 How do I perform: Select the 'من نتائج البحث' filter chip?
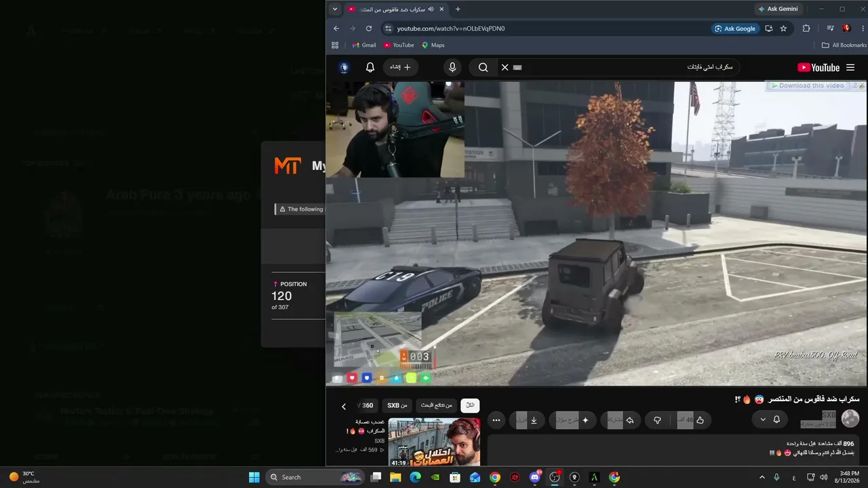click(x=436, y=405)
